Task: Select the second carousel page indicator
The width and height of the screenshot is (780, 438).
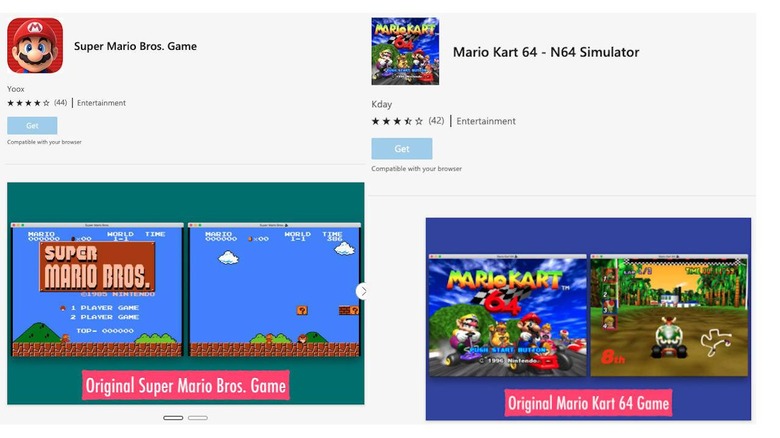Action: (x=198, y=418)
